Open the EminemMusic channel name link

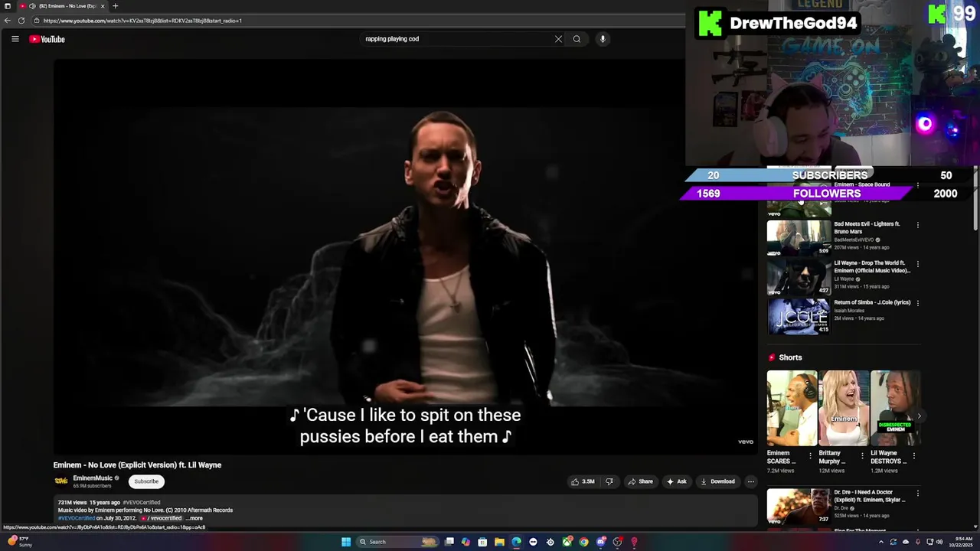point(93,478)
